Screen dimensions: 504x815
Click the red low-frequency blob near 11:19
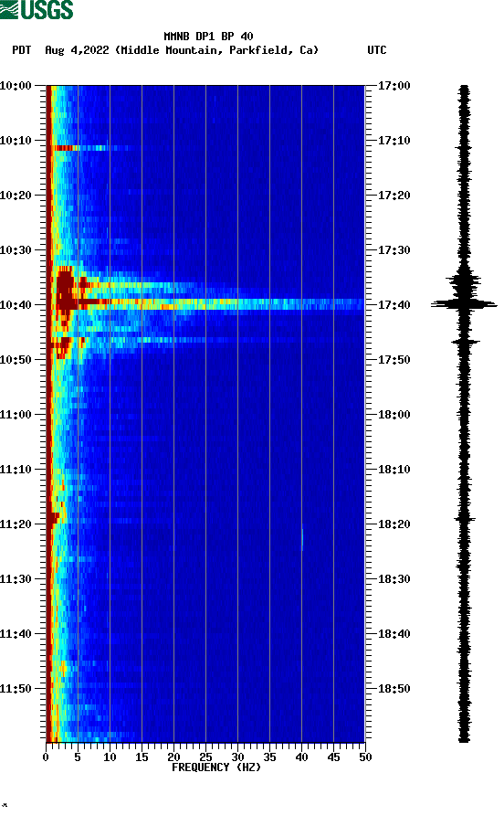coord(54,517)
